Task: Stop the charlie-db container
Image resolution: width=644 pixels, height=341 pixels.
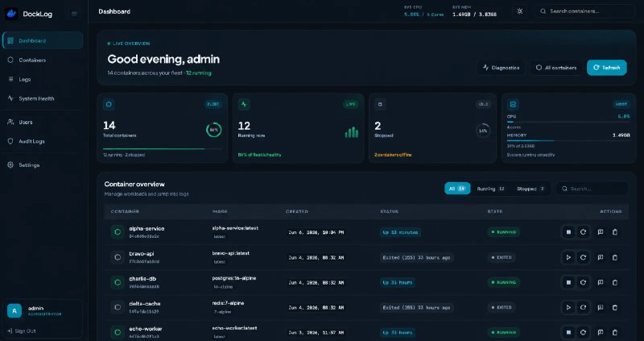Action: pyautogui.click(x=569, y=283)
